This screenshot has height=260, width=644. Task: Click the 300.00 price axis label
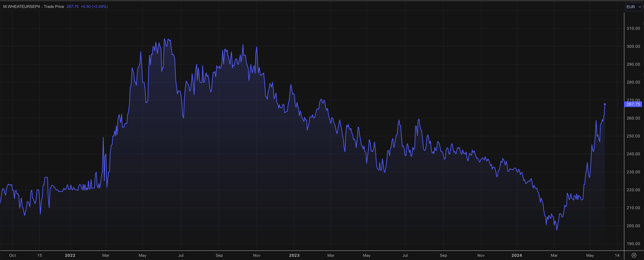633,46
